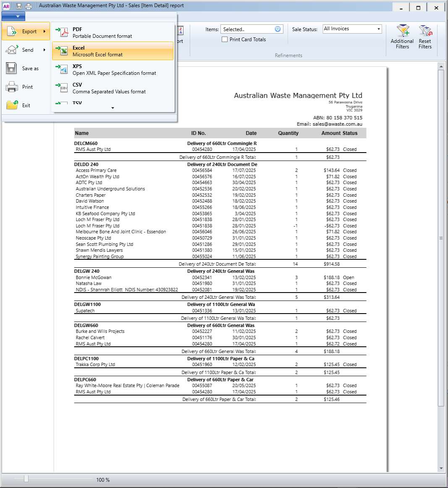Open the Send submenu

[26, 50]
